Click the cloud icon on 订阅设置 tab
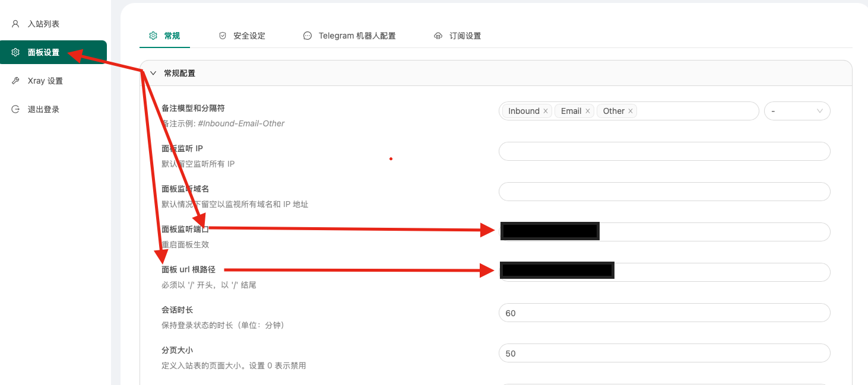Screen dimensions: 868x385 (x=438, y=36)
